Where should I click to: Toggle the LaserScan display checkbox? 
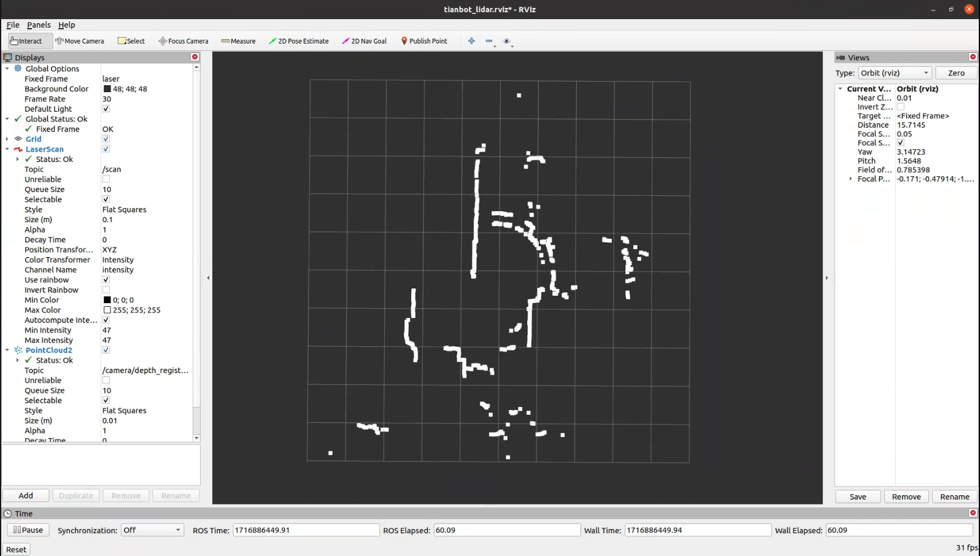pos(106,149)
